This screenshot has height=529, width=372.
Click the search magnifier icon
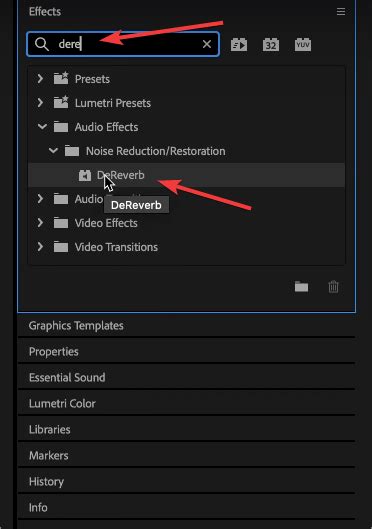[42, 44]
